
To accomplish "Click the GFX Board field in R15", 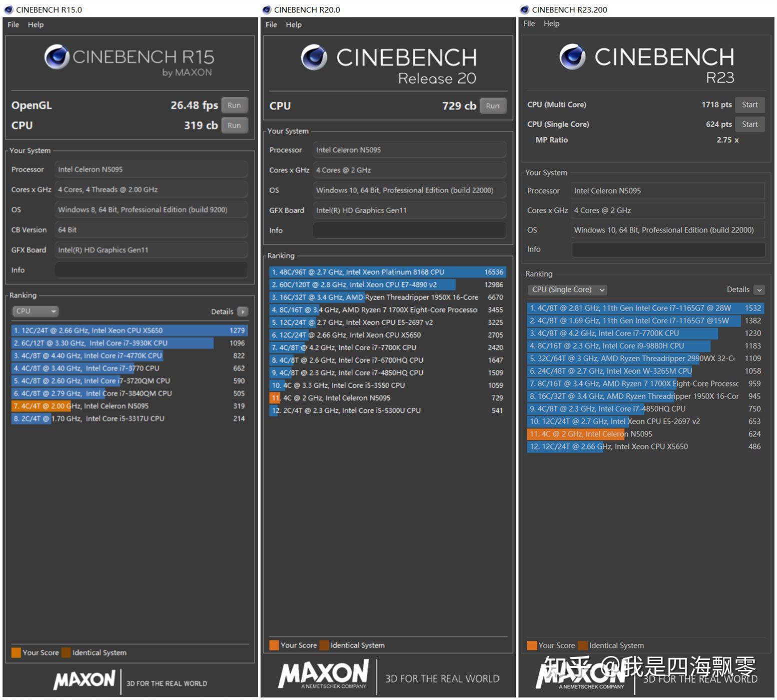I will (x=151, y=250).
